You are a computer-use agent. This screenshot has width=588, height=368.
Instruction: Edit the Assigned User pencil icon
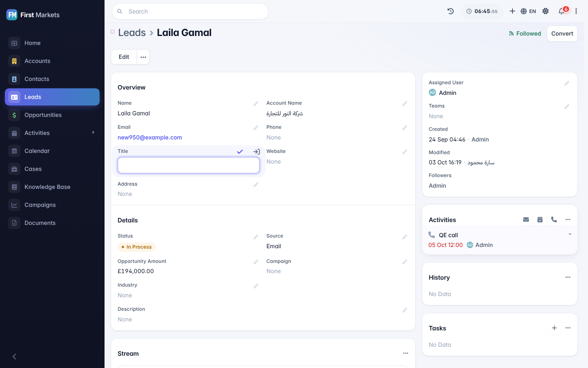click(567, 83)
